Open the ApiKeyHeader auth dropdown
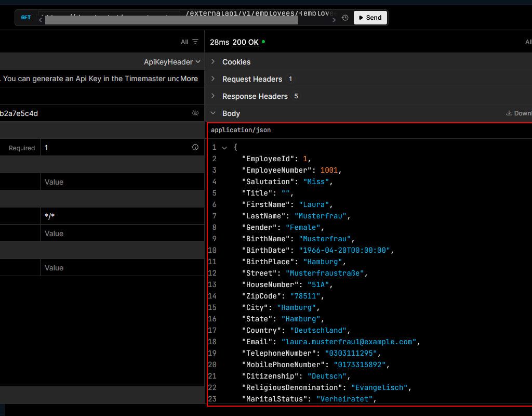The height and width of the screenshot is (416, 532). coord(172,62)
